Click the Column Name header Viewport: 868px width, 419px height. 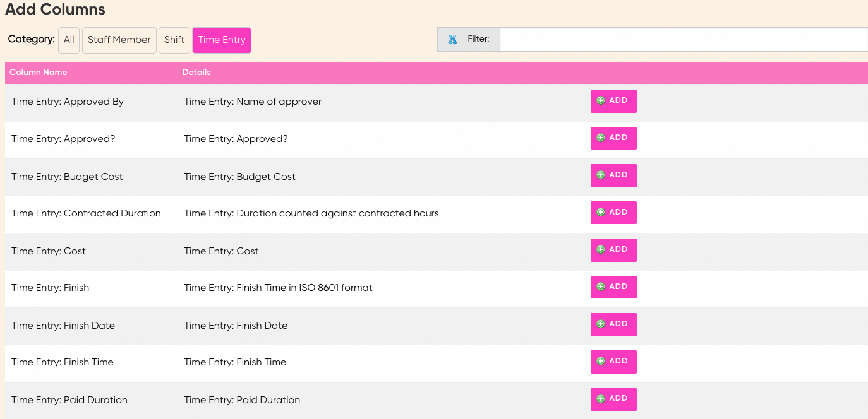point(38,72)
